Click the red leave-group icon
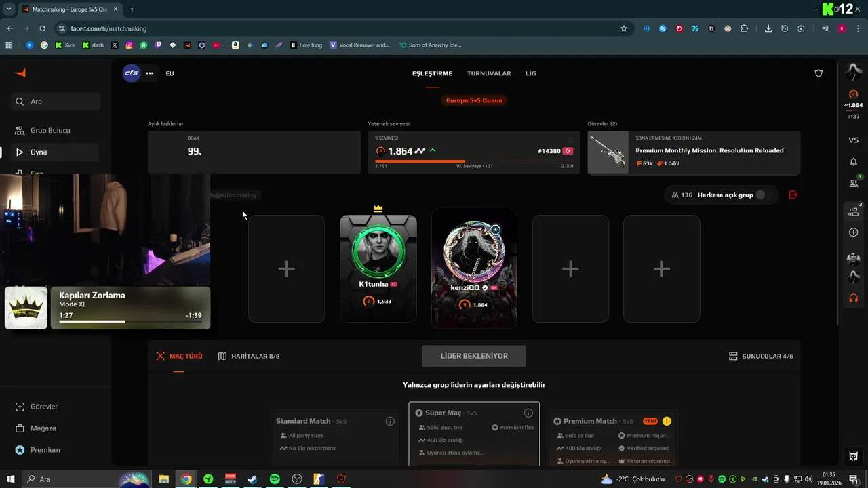Image resolution: width=868 pixels, height=488 pixels. 793,195
